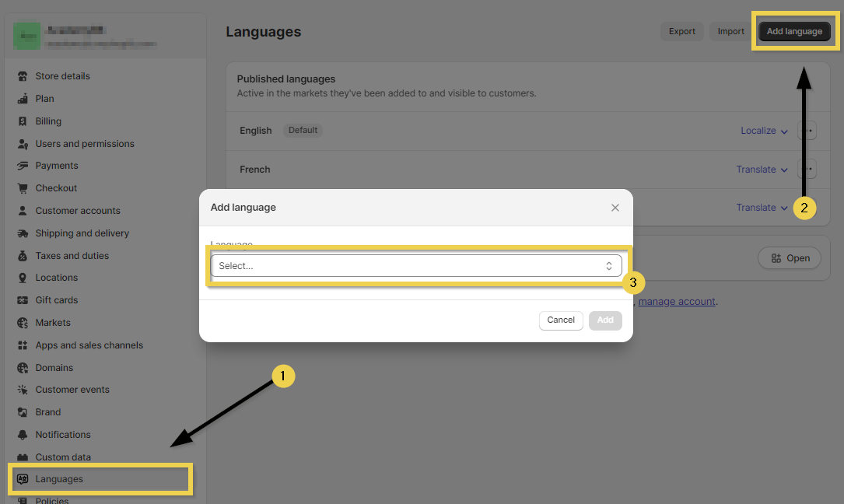Viewport: 844px width, 504px height.
Task: Click the Gift cards icon
Action: [23, 300]
